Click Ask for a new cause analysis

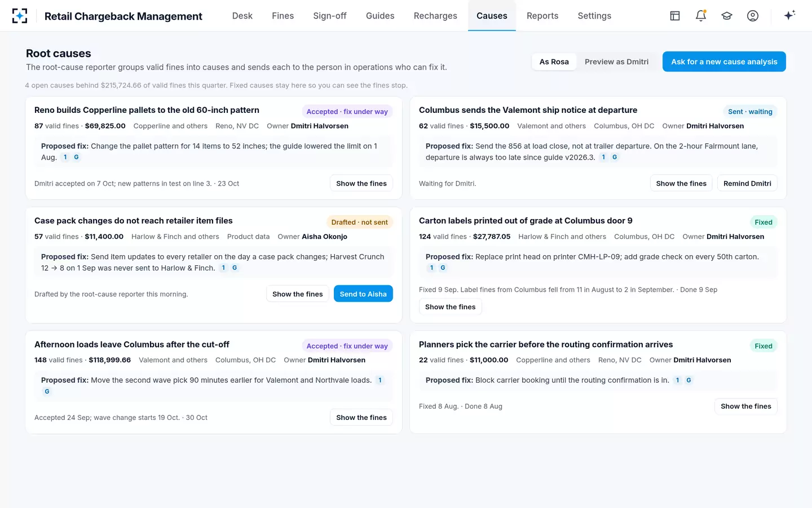point(724,62)
